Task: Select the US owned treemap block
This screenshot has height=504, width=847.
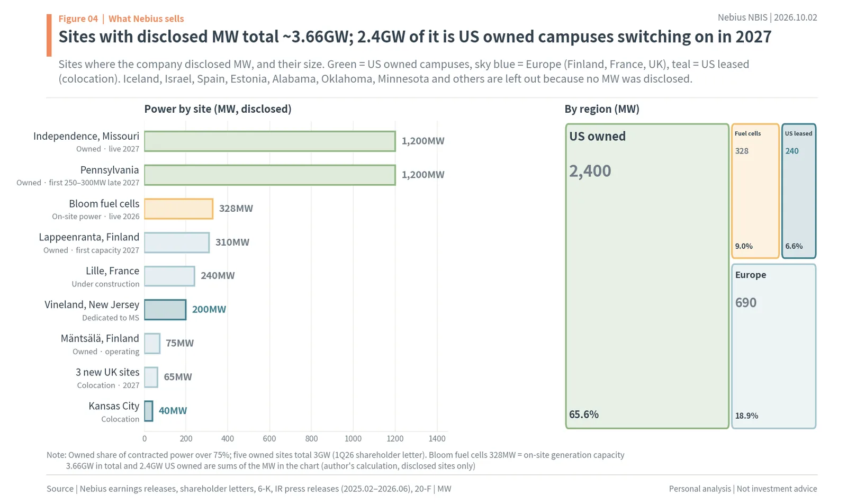Action: [647, 276]
